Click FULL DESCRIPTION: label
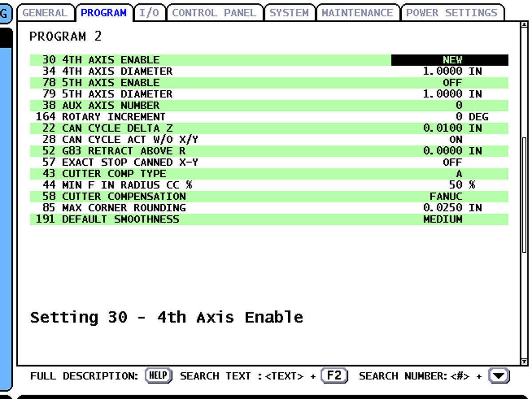532x399 pixels. point(84,376)
